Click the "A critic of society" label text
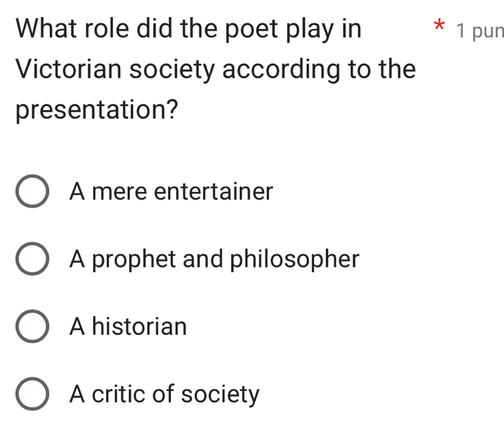Screen dimensions: 504x428 (x=164, y=394)
